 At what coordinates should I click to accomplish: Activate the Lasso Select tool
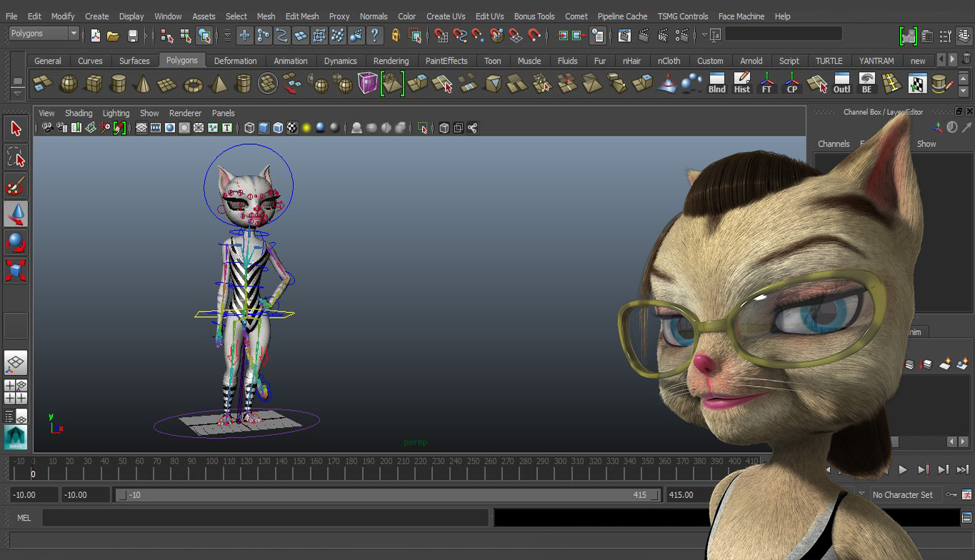pos(16,157)
